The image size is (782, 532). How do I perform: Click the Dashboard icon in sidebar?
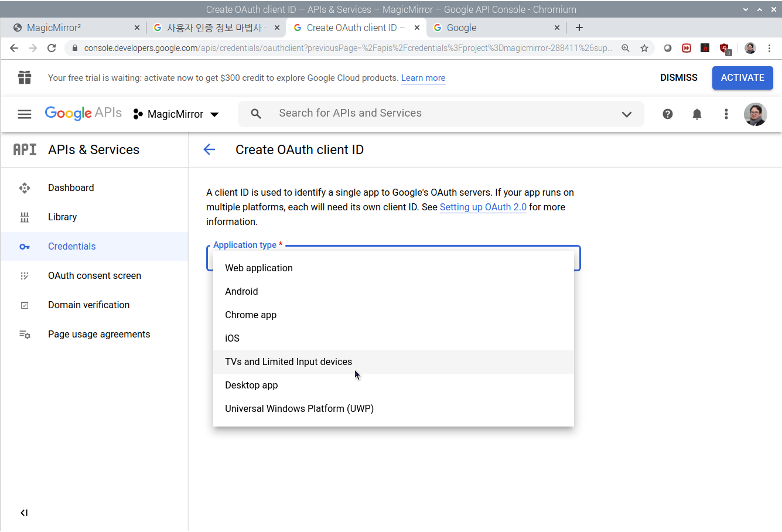tap(25, 188)
